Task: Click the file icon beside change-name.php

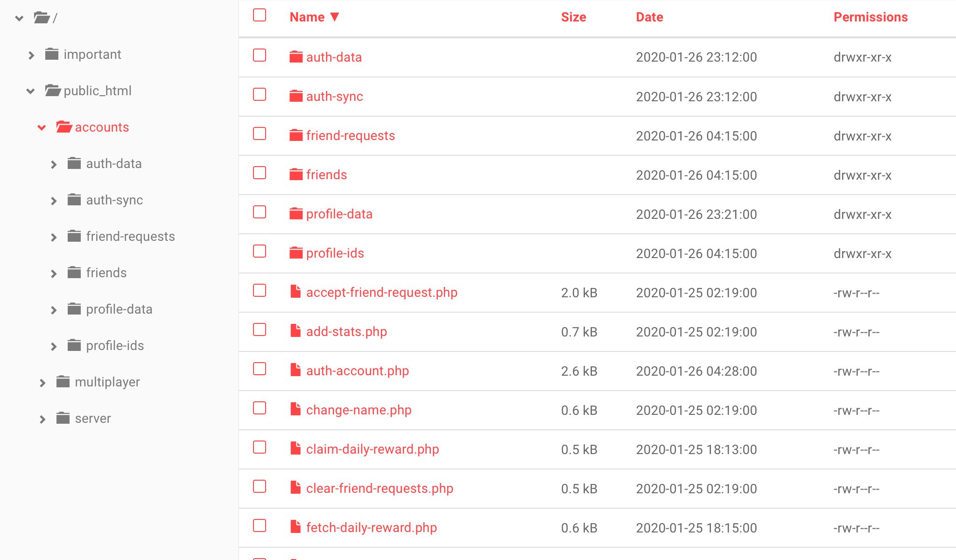Action: point(295,409)
